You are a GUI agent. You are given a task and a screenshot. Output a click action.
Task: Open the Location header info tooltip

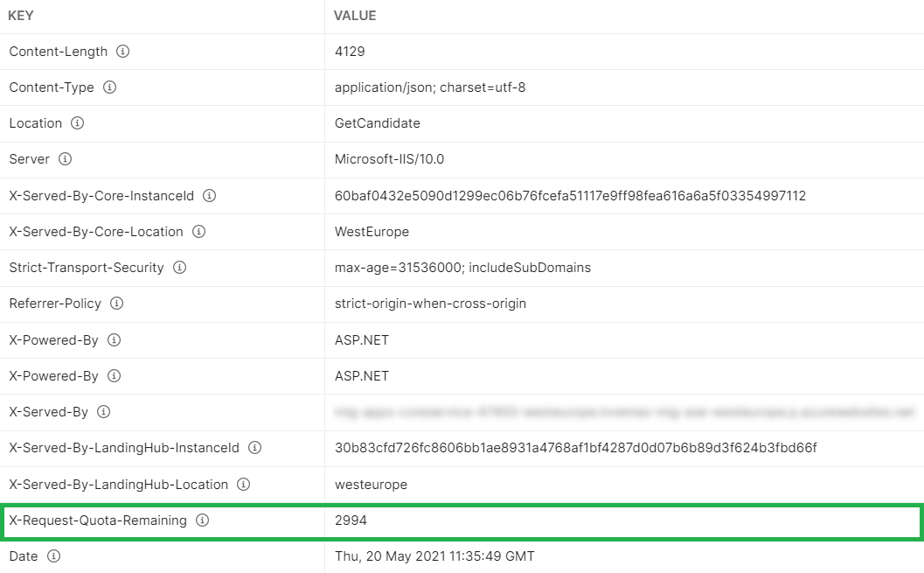[78, 123]
